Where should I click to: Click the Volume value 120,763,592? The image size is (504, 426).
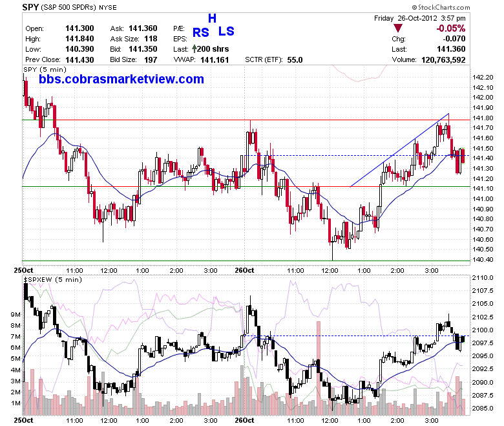tap(443, 59)
